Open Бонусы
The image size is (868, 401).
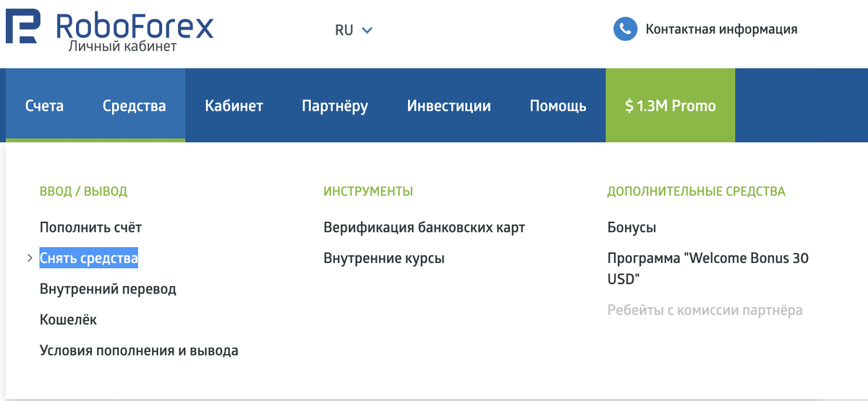(632, 228)
